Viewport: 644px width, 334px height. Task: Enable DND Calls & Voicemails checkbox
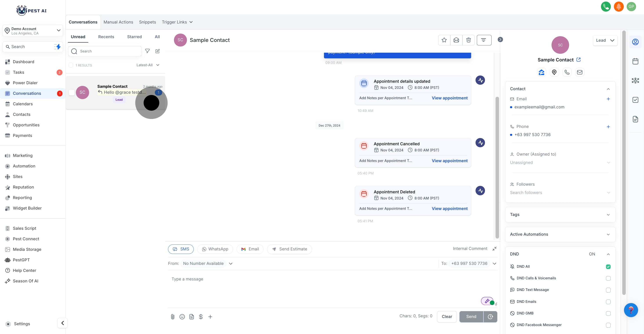(608, 278)
